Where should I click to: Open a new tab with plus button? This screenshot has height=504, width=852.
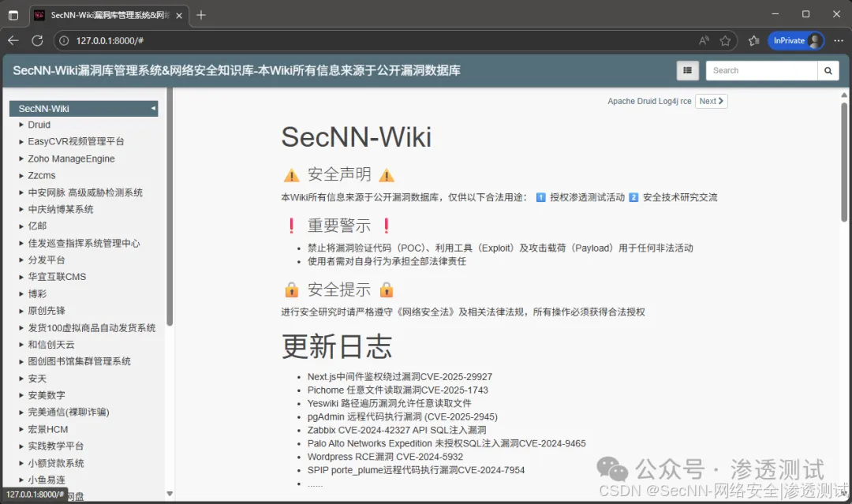[201, 15]
